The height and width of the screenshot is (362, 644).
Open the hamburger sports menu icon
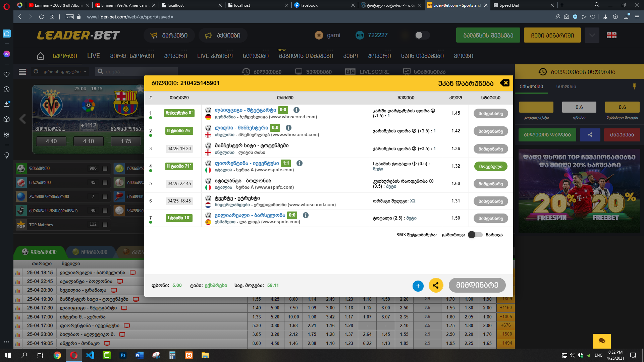(22, 72)
